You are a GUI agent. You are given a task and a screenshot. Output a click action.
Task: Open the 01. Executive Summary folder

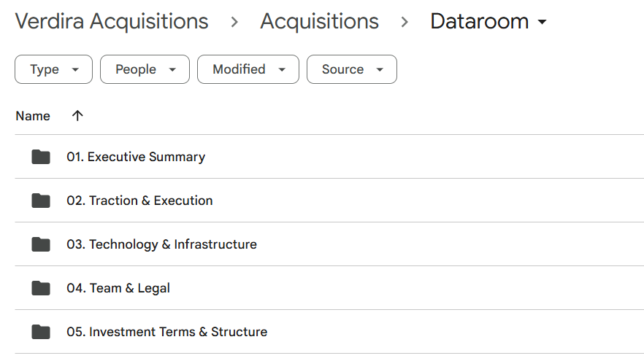(136, 157)
